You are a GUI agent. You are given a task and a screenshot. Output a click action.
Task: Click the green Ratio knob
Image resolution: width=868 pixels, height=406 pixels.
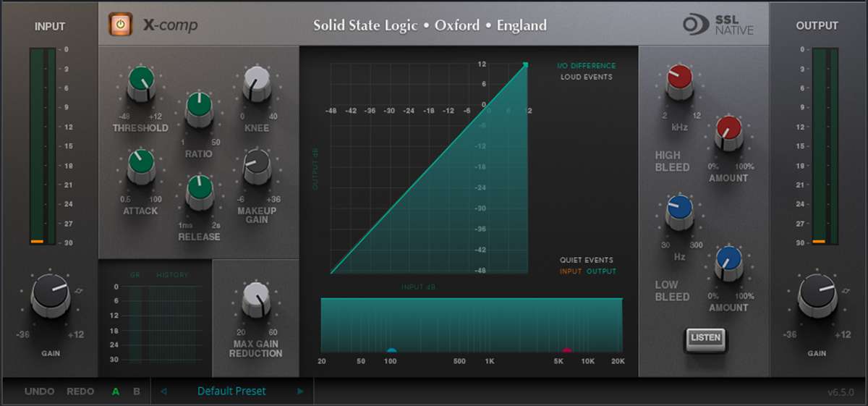click(x=199, y=109)
